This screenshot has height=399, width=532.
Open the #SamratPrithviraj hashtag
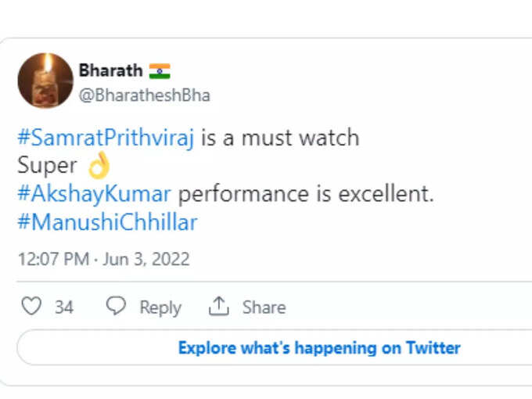point(106,138)
